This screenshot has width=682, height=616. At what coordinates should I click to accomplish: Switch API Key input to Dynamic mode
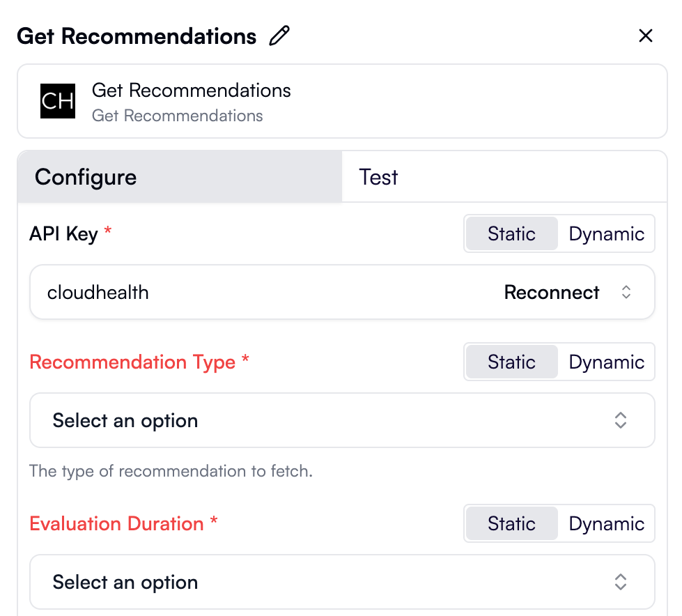click(606, 233)
